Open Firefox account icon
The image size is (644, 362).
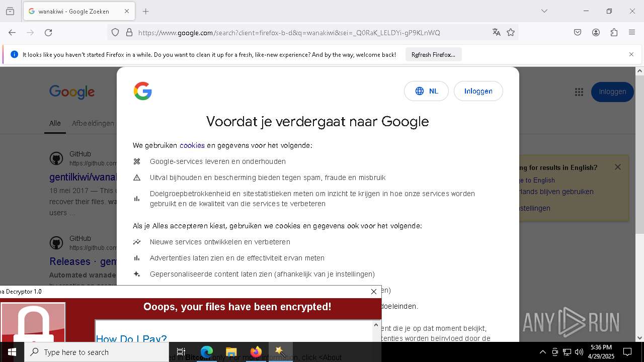(596, 33)
